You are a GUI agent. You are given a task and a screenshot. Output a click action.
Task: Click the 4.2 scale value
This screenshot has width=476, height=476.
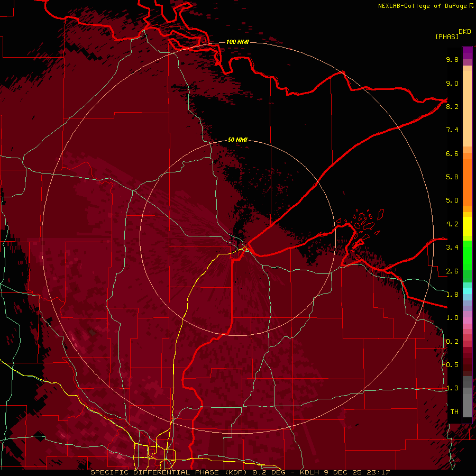tap(452, 224)
